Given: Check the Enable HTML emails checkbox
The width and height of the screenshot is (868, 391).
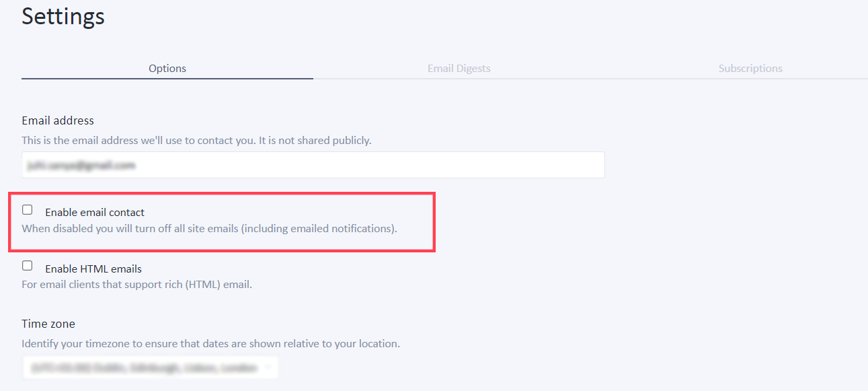Looking at the screenshot, I should coord(27,265).
